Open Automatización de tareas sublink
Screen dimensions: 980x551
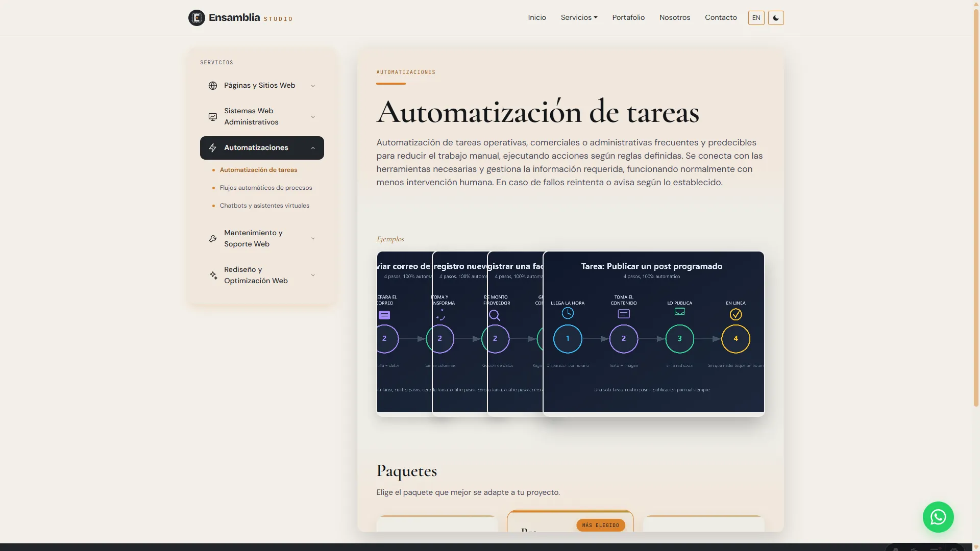(258, 170)
